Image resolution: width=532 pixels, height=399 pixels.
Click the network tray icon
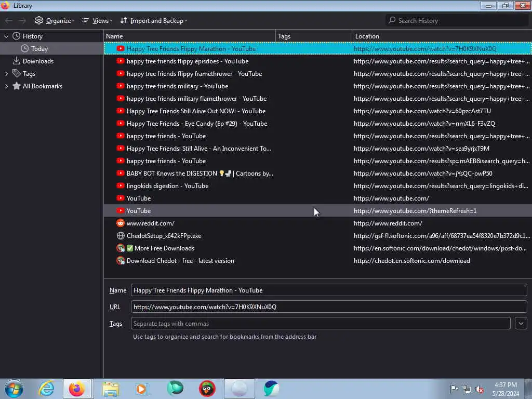467,390
